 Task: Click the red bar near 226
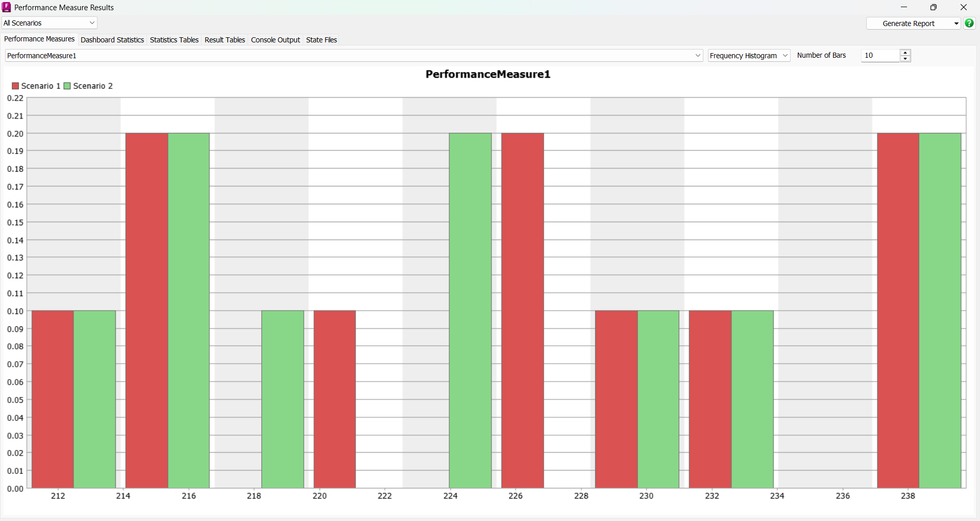point(523,311)
